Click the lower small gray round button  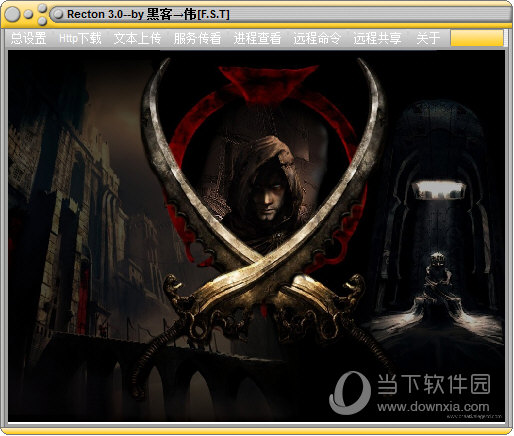click(42, 21)
